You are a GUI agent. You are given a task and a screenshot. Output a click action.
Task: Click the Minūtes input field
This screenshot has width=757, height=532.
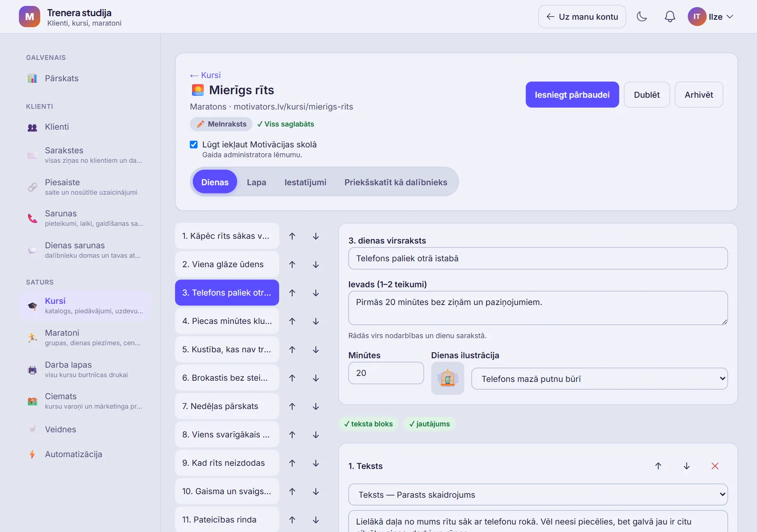(386, 373)
